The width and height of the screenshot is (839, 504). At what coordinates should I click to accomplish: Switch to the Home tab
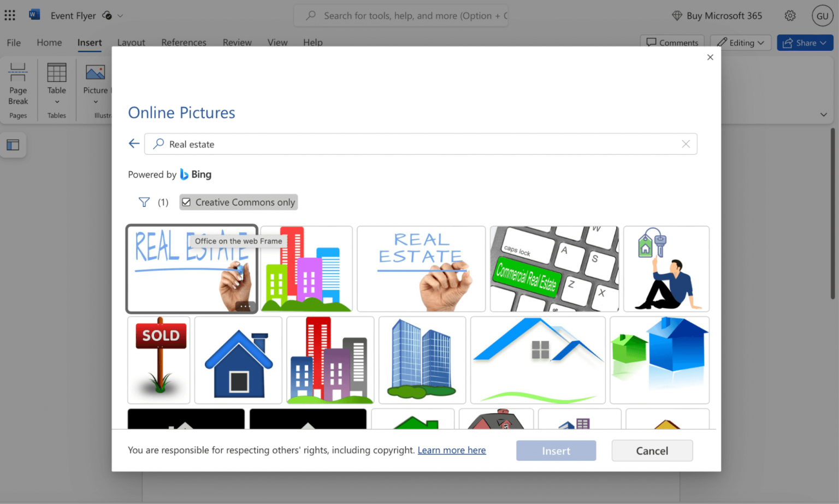pyautogui.click(x=49, y=43)
